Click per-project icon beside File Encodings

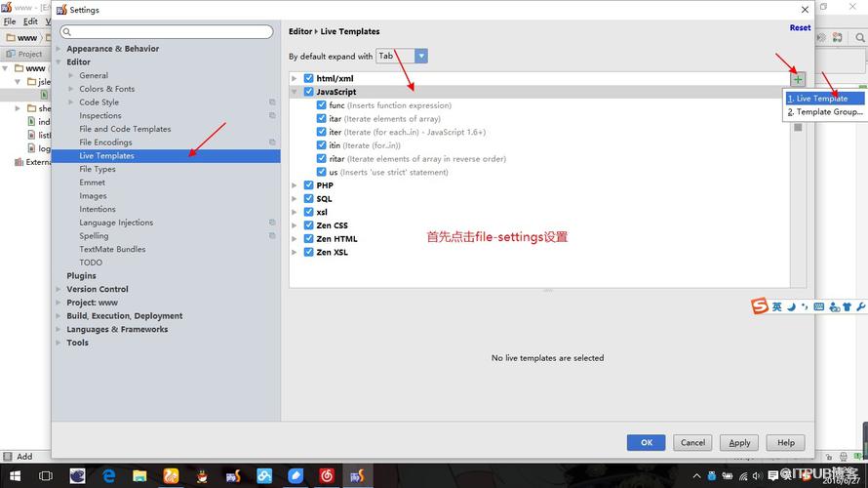272,142
